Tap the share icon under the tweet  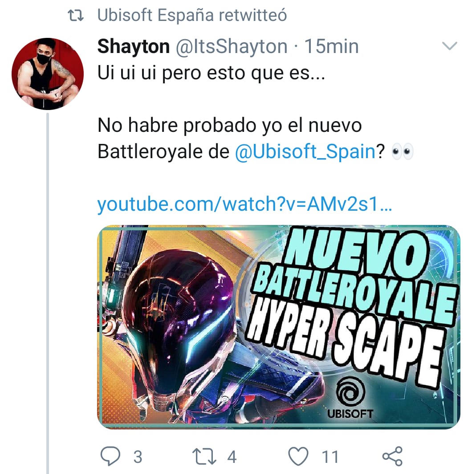click(392, 456)
